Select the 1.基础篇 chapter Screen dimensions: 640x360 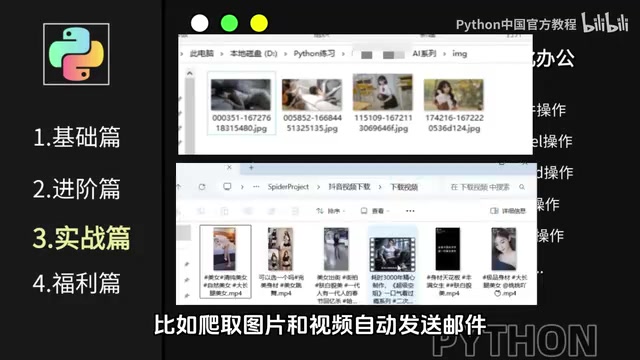77,137
